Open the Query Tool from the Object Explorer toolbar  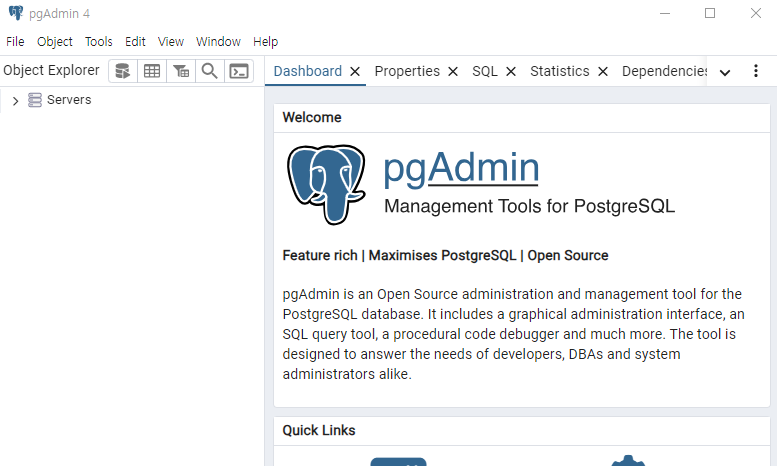click(123, 71)
